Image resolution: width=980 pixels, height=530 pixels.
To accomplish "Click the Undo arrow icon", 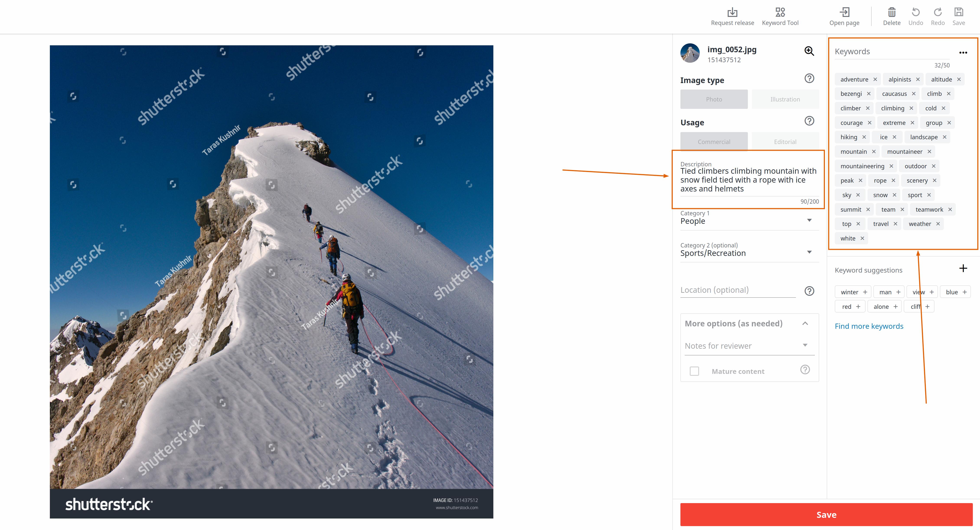I will point(915,13).
